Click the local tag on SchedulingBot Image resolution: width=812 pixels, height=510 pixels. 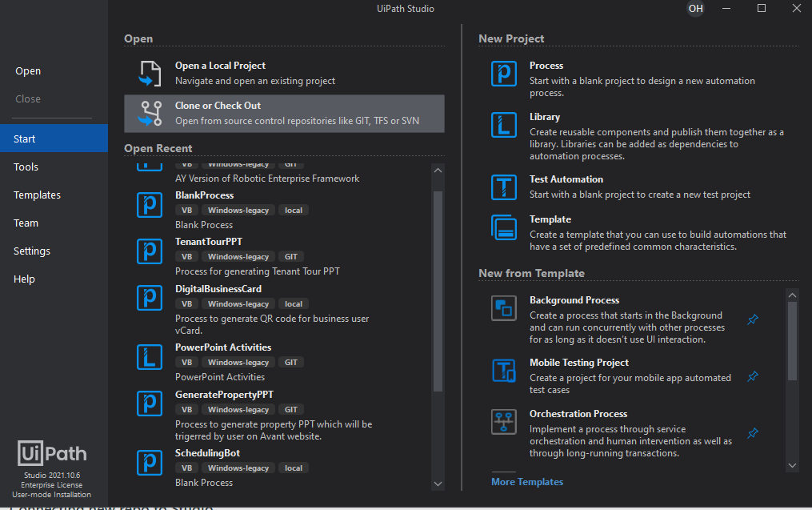click(x=294, y=468)
